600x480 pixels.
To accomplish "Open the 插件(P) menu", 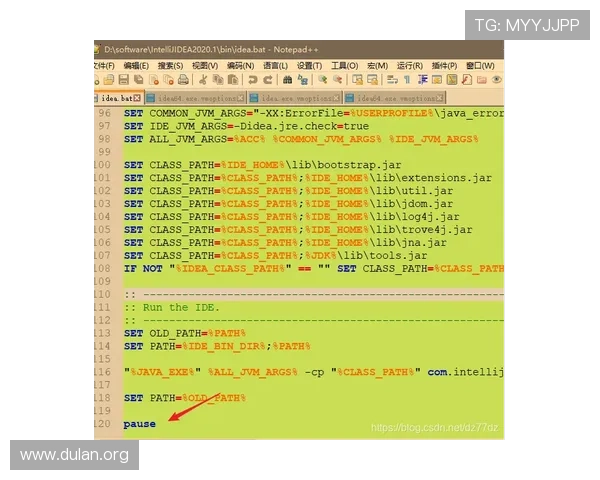I will [444, 66].
